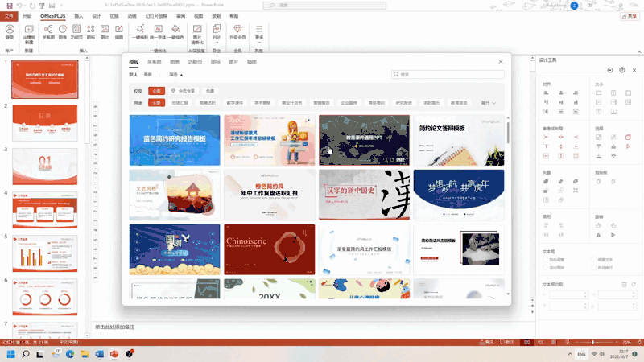Select 全部 in the 用途 filter row

point(156,103)
